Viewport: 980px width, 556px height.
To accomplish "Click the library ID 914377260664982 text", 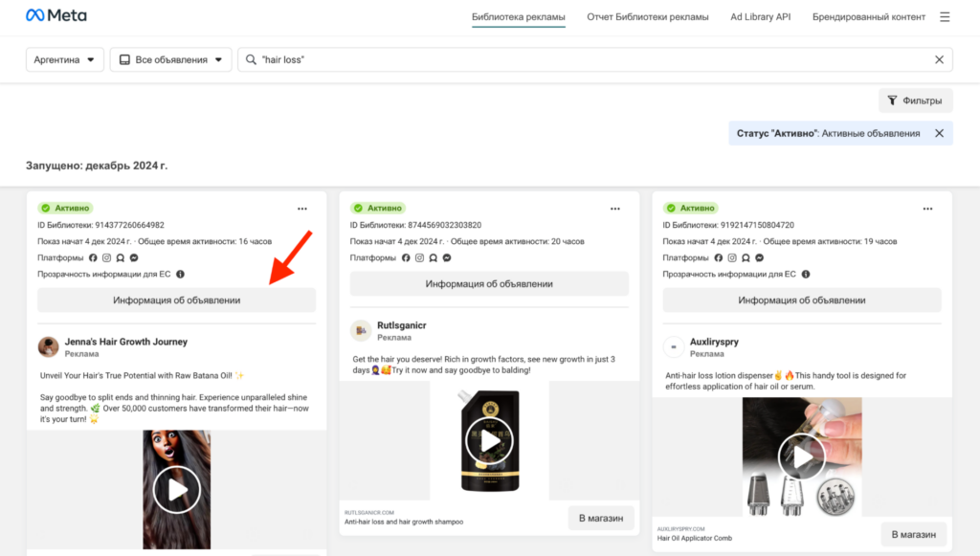I will pos(100,225).
